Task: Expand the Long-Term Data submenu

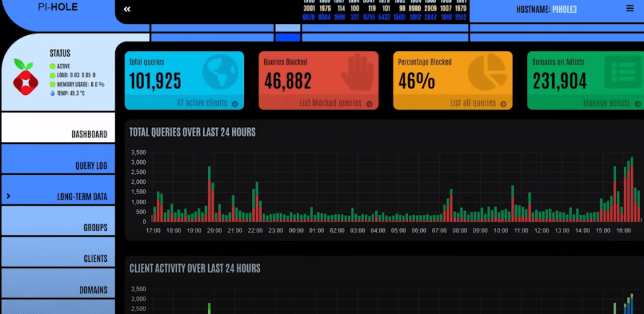Action: (x=58, y=197)
